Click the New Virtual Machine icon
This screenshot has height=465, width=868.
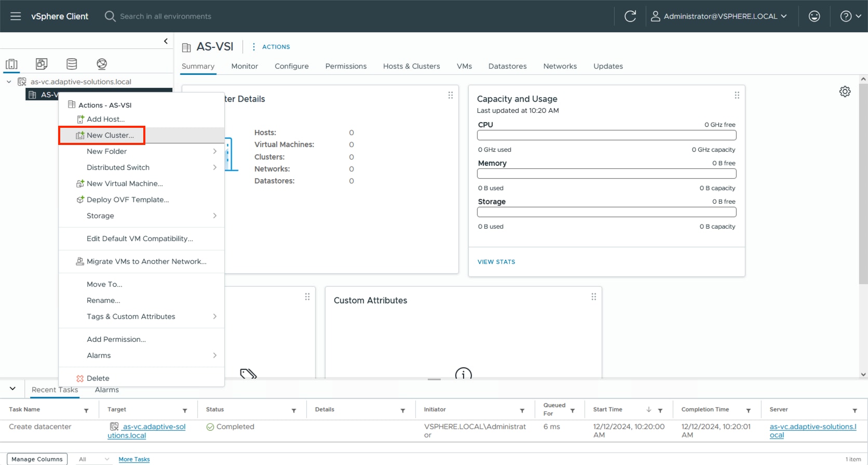(80, 183)
